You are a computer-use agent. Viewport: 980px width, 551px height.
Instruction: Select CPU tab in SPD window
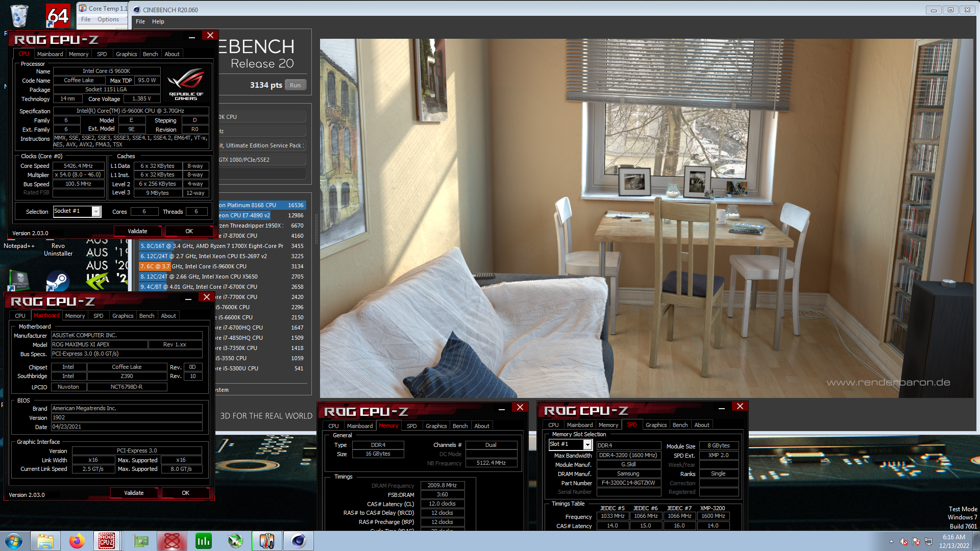553,425
